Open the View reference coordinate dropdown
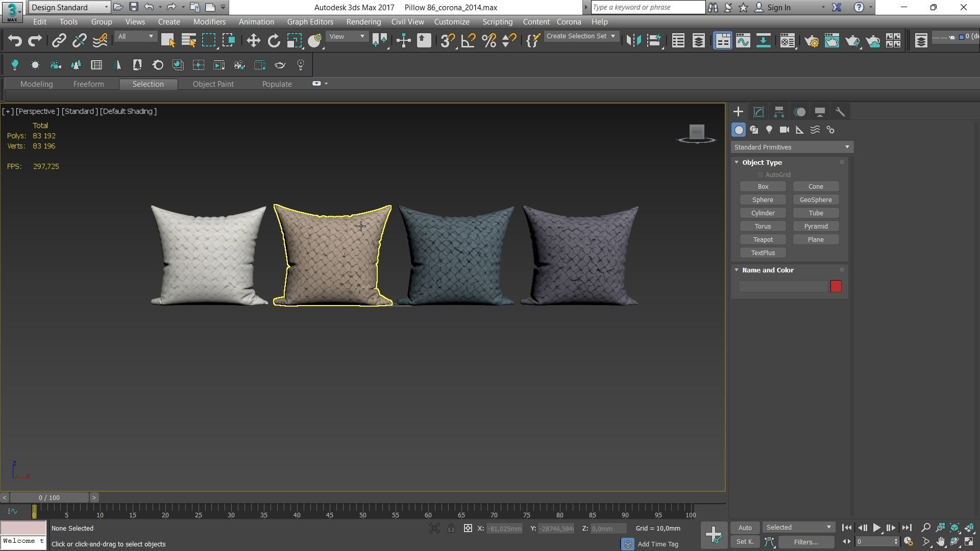Screen dimensions: 980x551 pyautogui.click(x=347, y=36)
